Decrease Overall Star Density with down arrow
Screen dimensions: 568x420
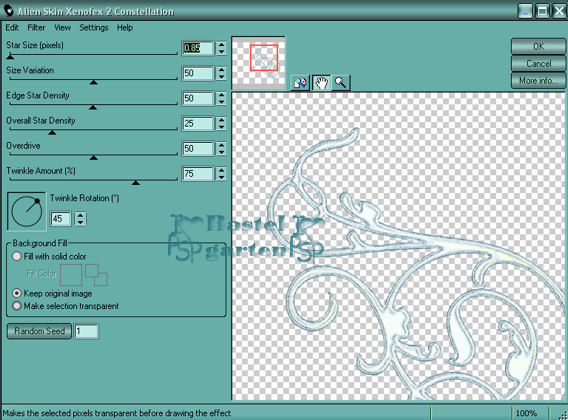(x=222, y=127)
